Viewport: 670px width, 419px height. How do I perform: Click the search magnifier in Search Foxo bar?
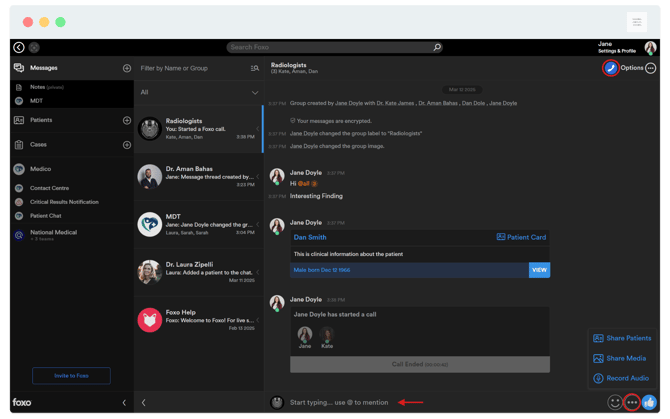click(437, 47)
